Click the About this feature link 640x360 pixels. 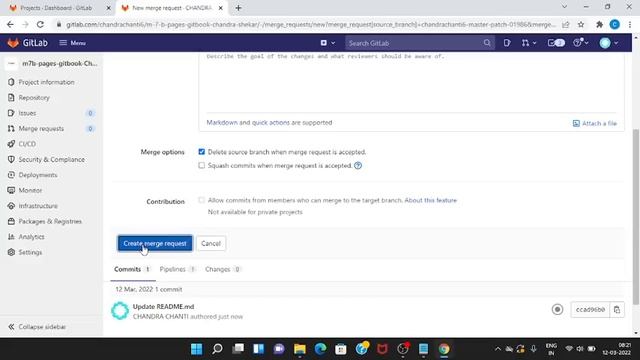click(431, 200)
